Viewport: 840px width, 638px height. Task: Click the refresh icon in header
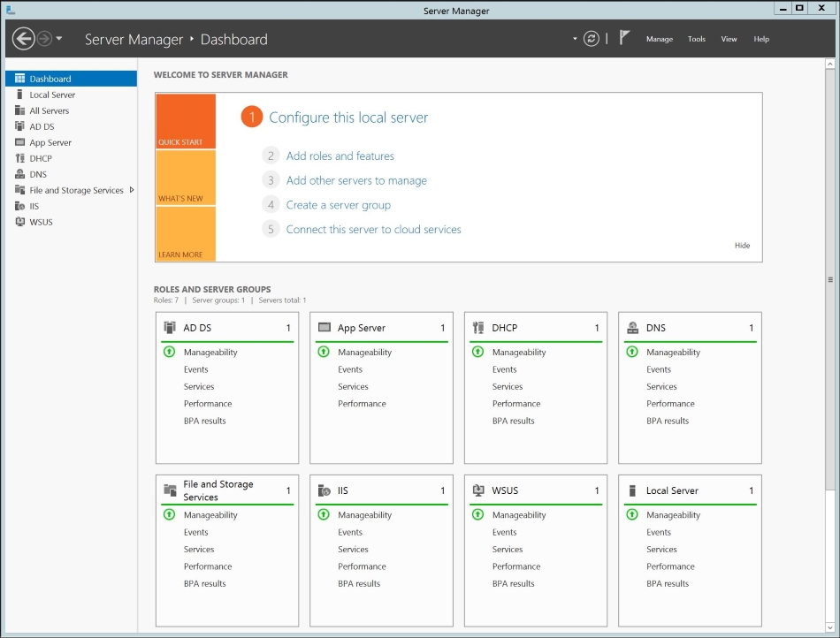click(x=592, y=39)
